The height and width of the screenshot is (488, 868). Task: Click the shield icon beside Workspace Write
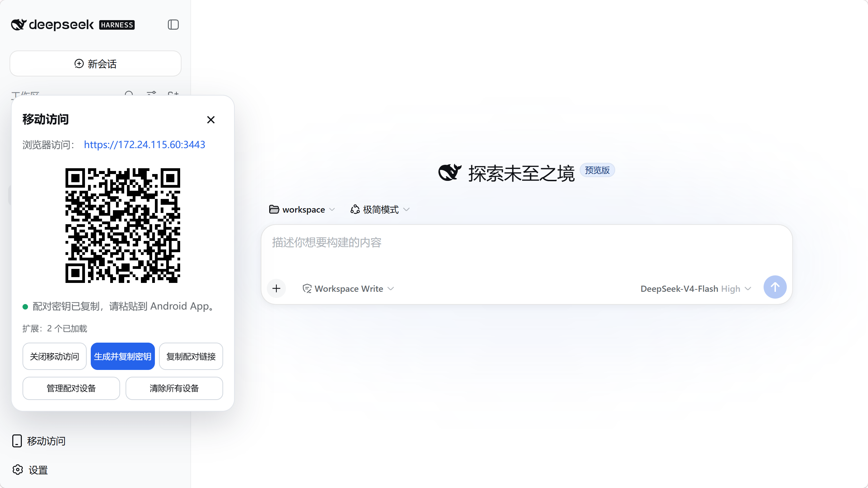[307, 289]
